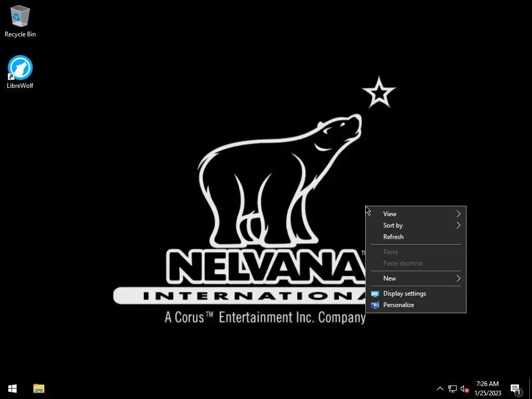
Task: Open the taskbar clock showing 7:26 AM
Action: pos(487,389)
